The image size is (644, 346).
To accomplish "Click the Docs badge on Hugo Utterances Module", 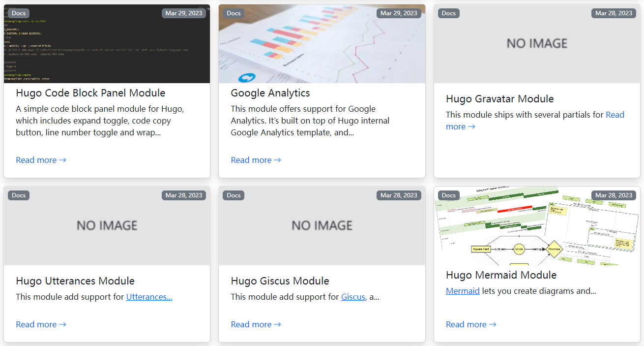I will [x=18, y=195].
